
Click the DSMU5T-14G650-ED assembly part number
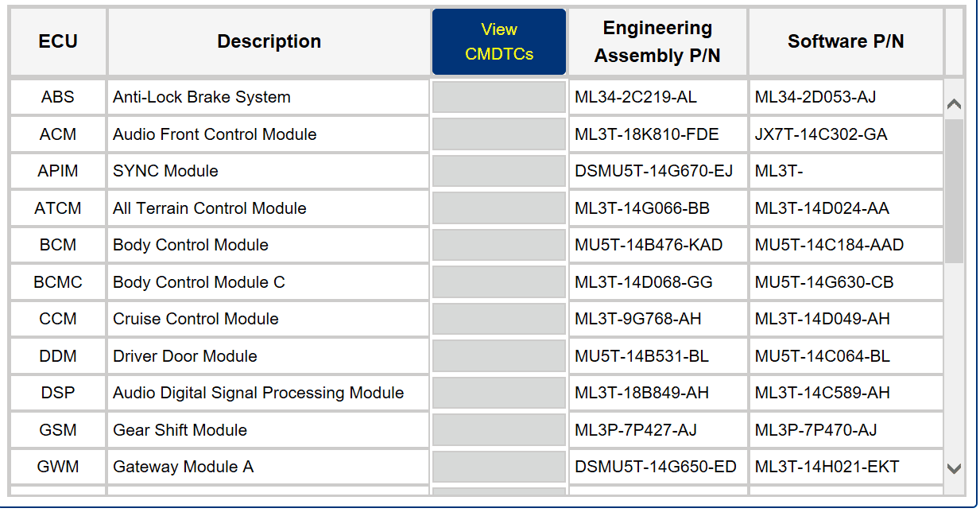point(655,467)
